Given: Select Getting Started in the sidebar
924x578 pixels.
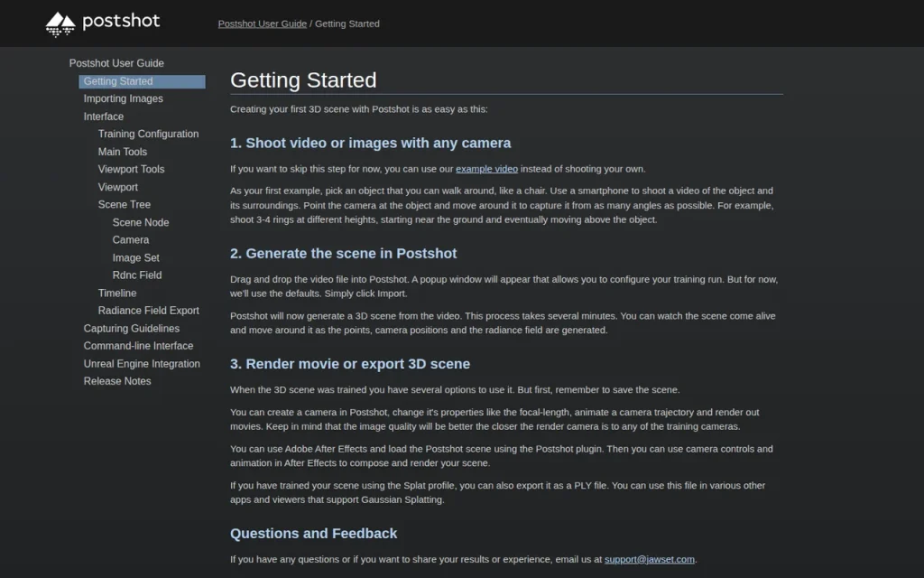Looking at the screenshot, I should pyautogui.click(x=142, y=81).
